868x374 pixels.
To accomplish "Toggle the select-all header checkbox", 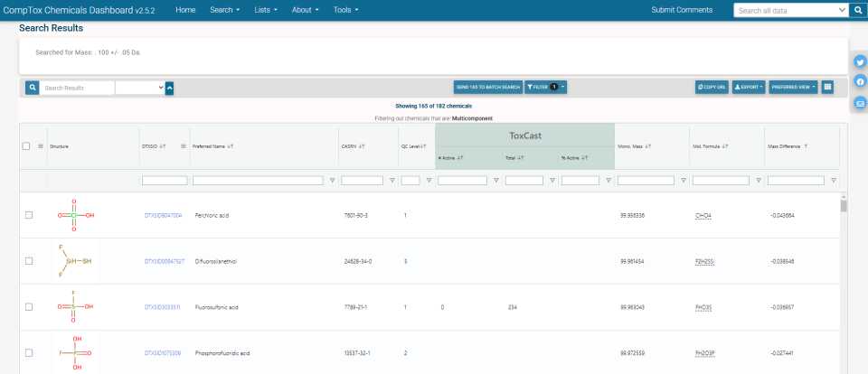I will coord(26,146).
